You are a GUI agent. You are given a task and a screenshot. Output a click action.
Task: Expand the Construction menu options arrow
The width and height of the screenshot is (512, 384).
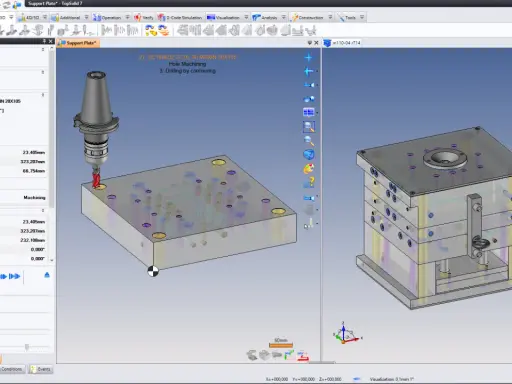(330, 17)
